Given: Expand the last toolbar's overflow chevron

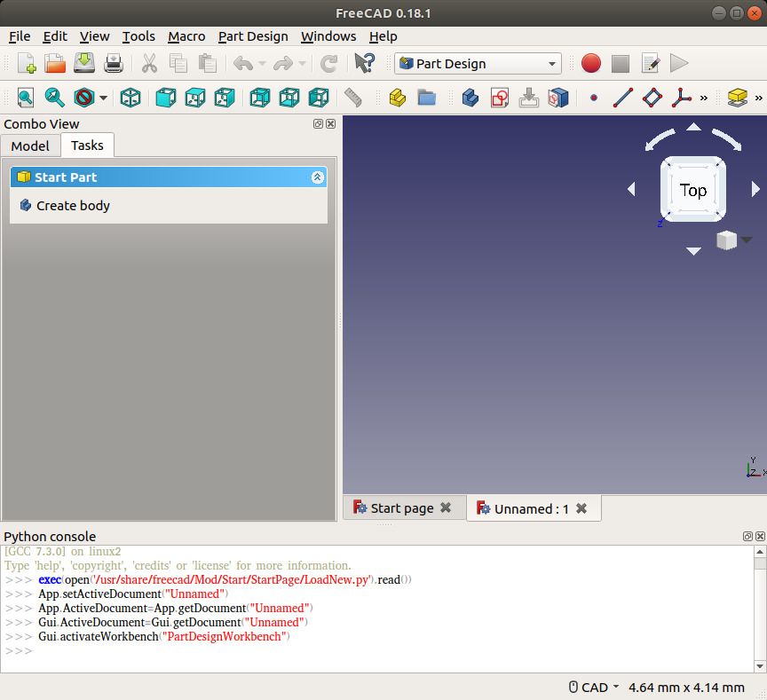Looking at the screenshot, I should pyautogui.click(x=758, y=98).
